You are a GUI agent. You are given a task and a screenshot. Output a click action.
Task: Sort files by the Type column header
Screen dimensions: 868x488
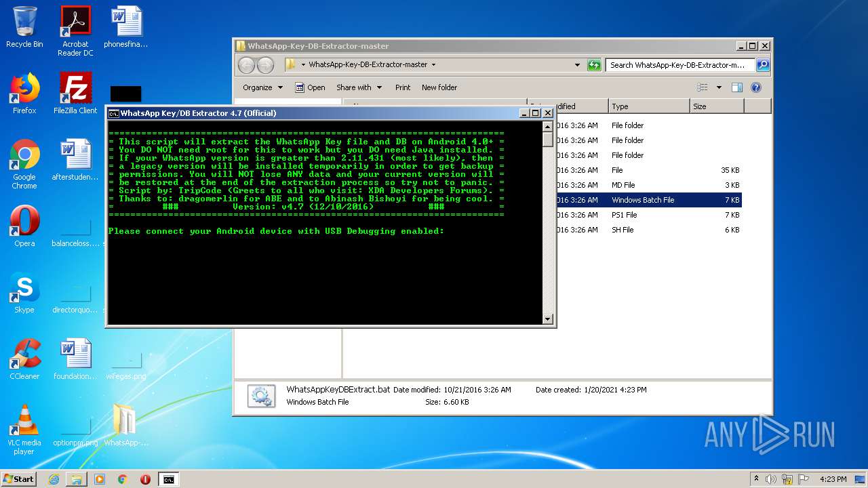(x=648, y=106)
